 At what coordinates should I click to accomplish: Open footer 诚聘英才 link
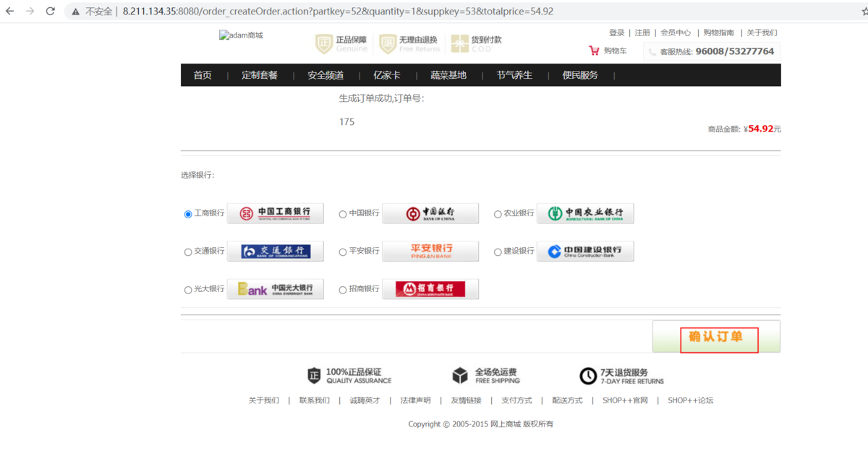(x=365, y=400)
